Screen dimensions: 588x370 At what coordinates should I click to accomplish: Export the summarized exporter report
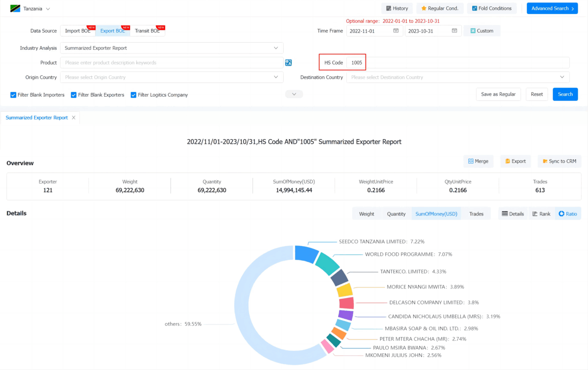(515, 161)
